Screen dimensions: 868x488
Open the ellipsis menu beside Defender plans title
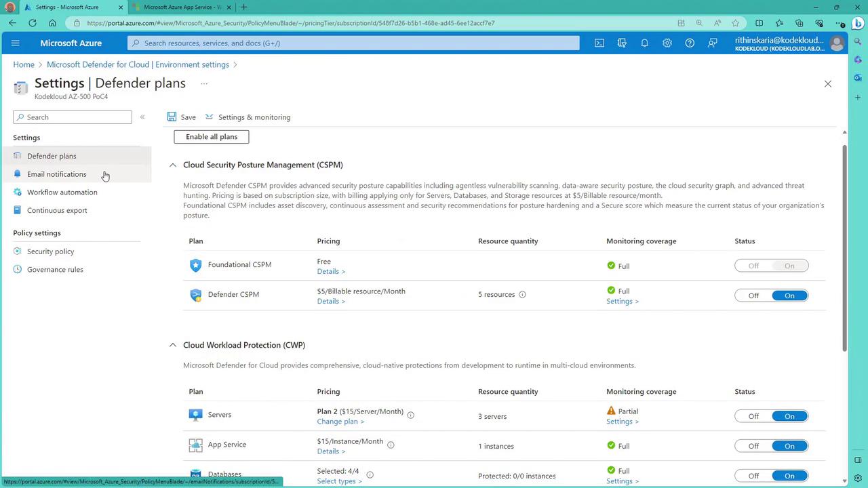coord(203,83)
